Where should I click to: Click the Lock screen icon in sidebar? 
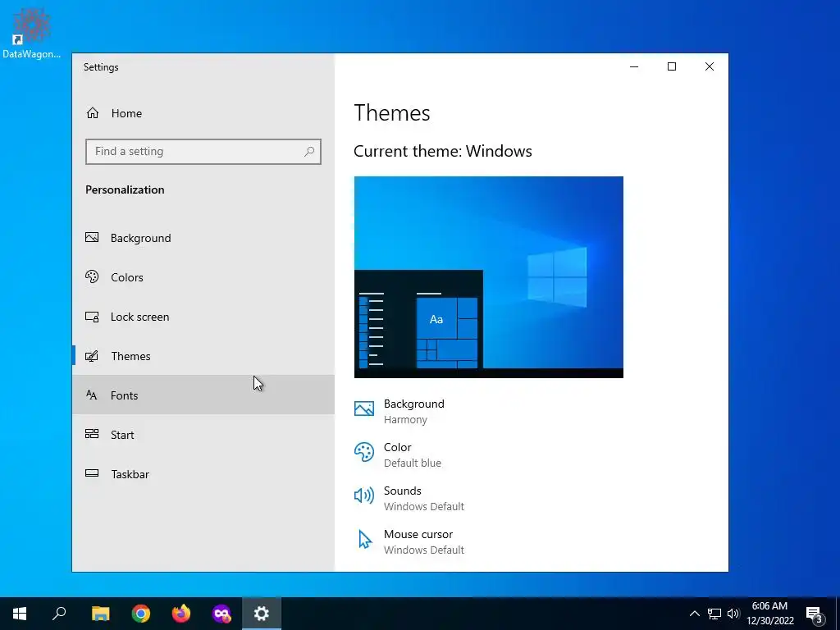click(x=92, y=317)
